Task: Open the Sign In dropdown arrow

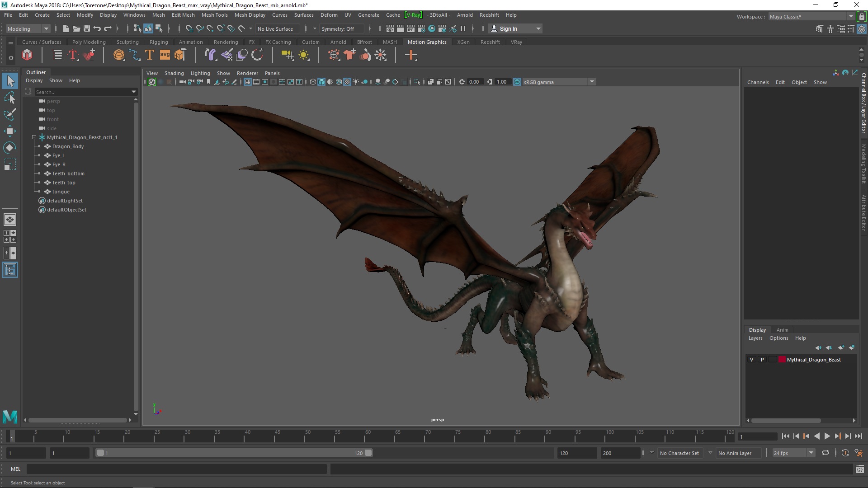Action: (538, 28)
